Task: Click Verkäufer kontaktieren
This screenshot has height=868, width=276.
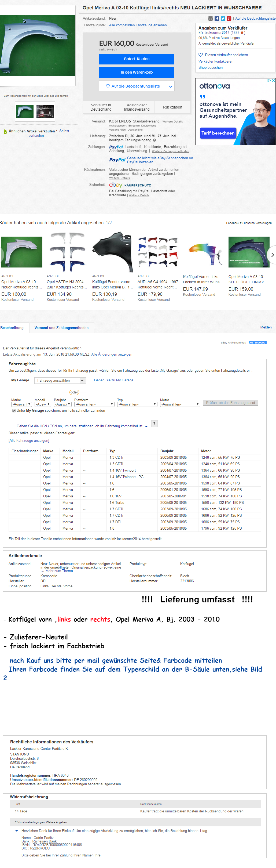Action: pyautogui.click(x=216, y=62)
